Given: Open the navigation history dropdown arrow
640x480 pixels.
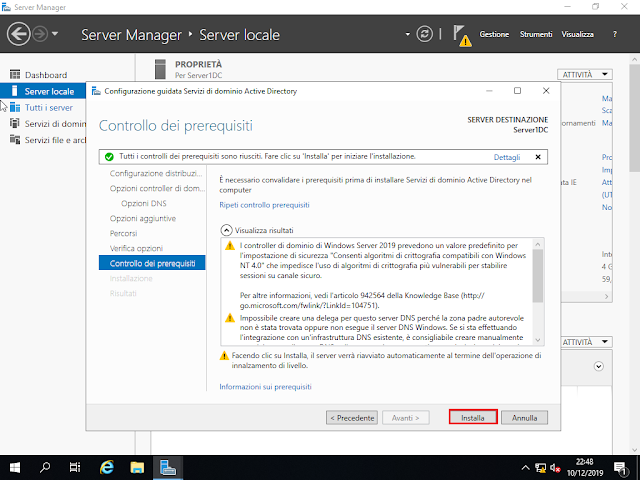Looking at the screenshot, I should pyautogui.click(x=55, y=34).
